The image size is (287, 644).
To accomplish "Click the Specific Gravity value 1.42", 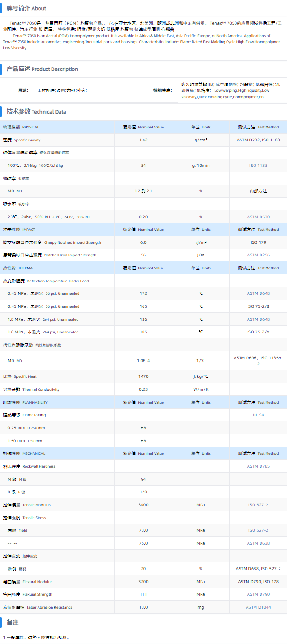I will point(143,140).
